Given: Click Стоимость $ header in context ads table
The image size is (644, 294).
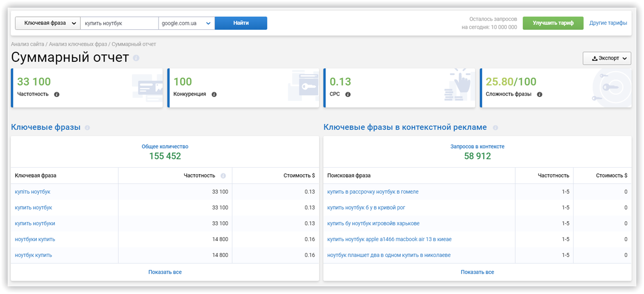Looking at the screenshot, I should point(611,175).
